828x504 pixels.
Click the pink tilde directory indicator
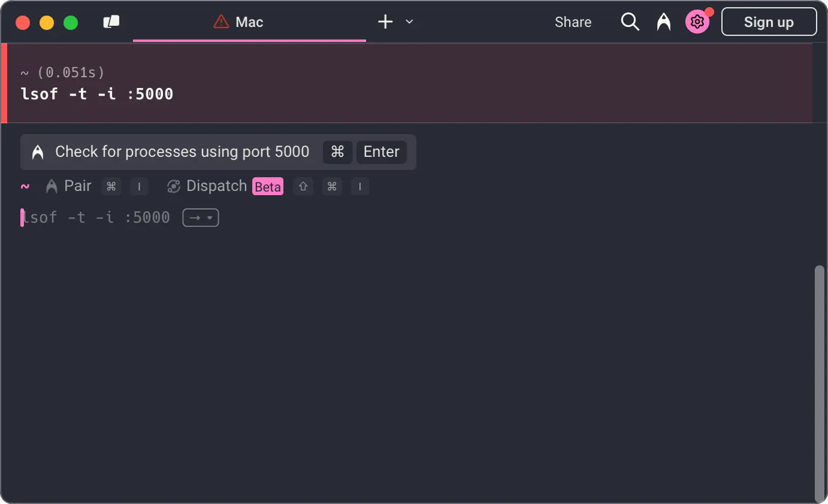25,186
